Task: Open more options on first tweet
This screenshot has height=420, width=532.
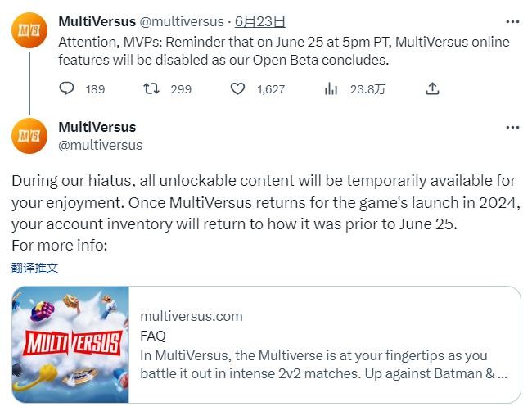Action: coord(512,21)
